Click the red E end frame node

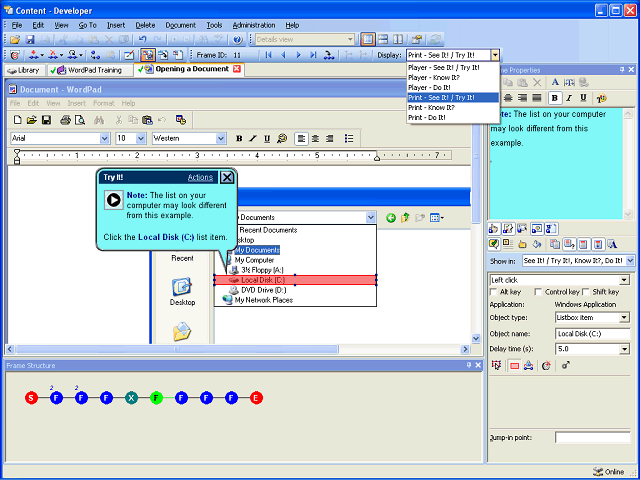tap(256, 398)
